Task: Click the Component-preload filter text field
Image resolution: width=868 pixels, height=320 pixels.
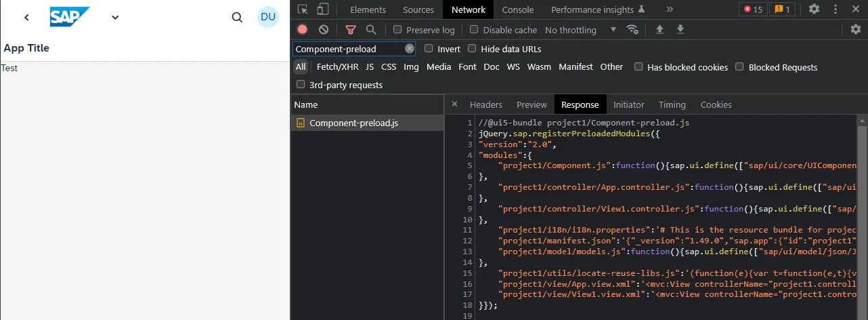Action: tap(348, 49)
